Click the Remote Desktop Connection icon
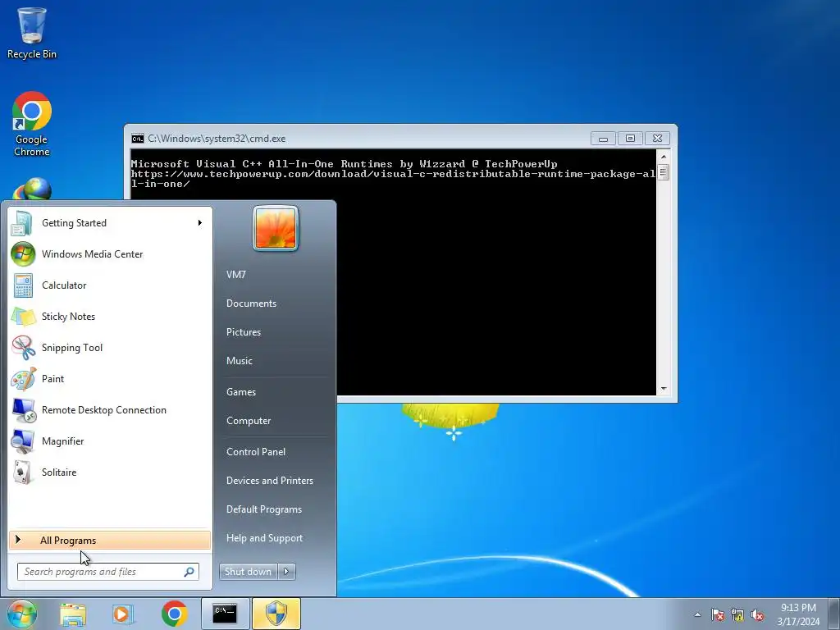The height and width of the screenshot is (630, 840). pyautogui.click(x=24, y=410)
